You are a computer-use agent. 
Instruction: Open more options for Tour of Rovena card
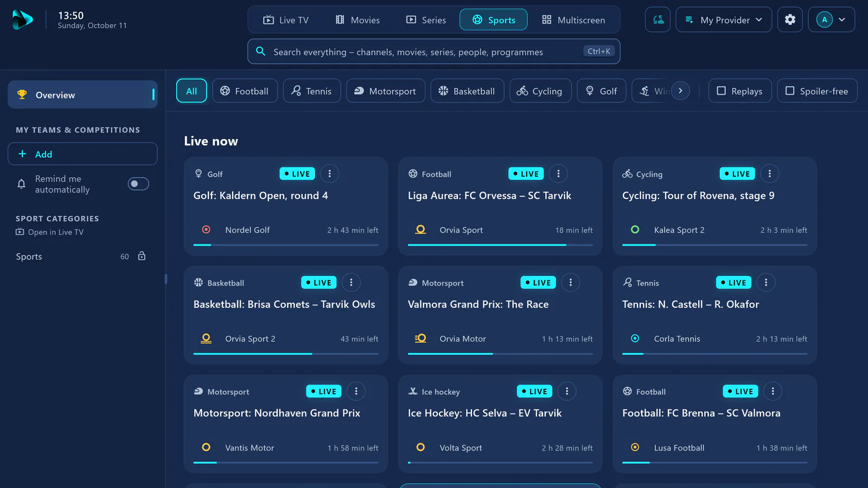769,174
